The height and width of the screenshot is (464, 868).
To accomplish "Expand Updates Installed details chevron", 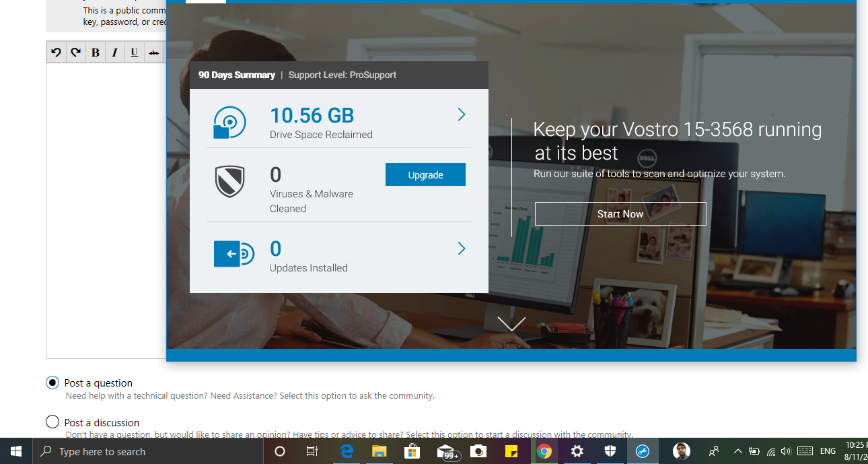I will [x=462, y=248].
